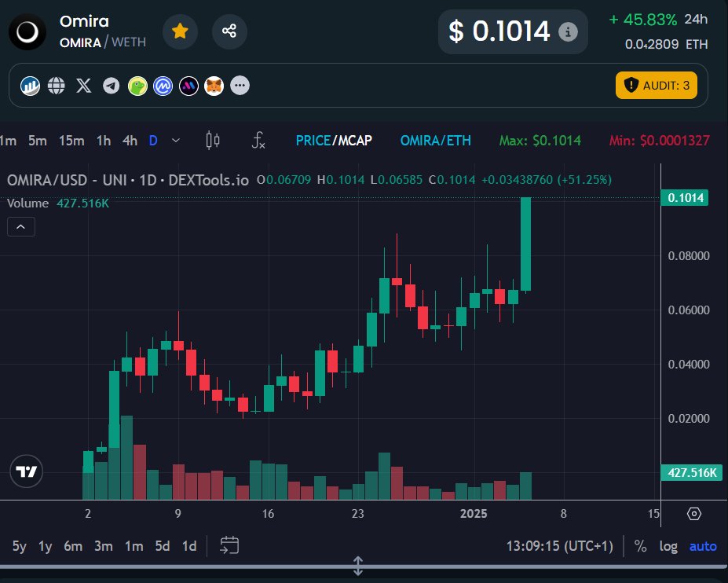Set chart range to 1d

189,546
